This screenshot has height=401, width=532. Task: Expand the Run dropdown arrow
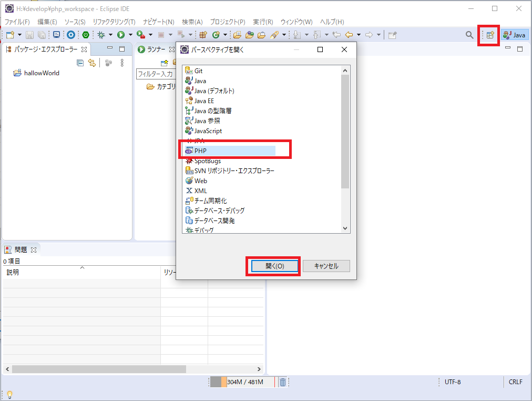point(130,35)
